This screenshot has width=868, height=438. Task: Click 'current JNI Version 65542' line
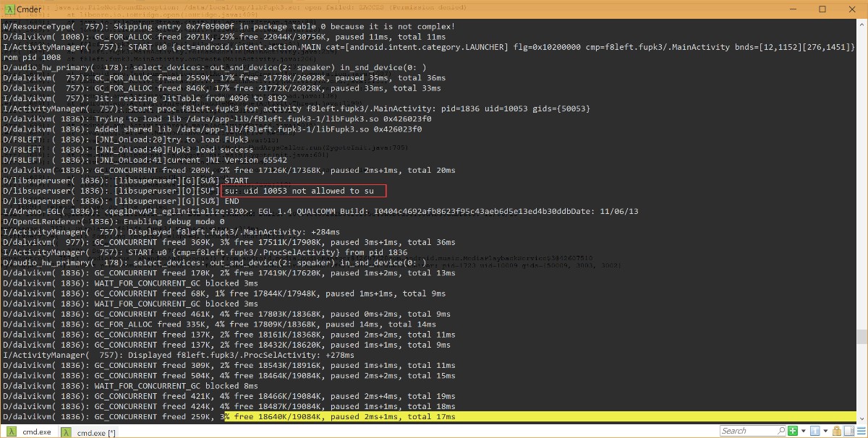(145, 160)
